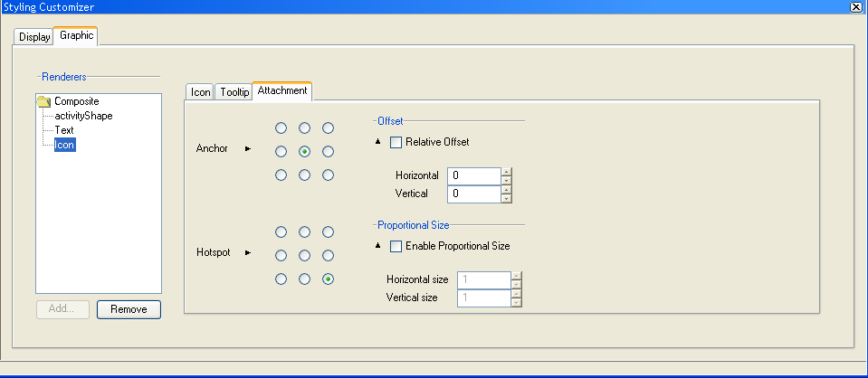Click the Composite folder icon in Renderers
The image size is (868, 378).
tap(43, 101)
